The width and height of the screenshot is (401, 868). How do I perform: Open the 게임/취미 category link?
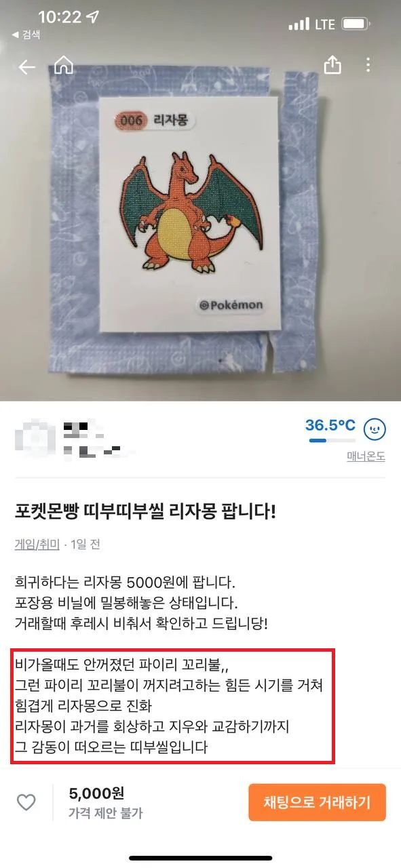pyautogui.click(x=37, y=544)
